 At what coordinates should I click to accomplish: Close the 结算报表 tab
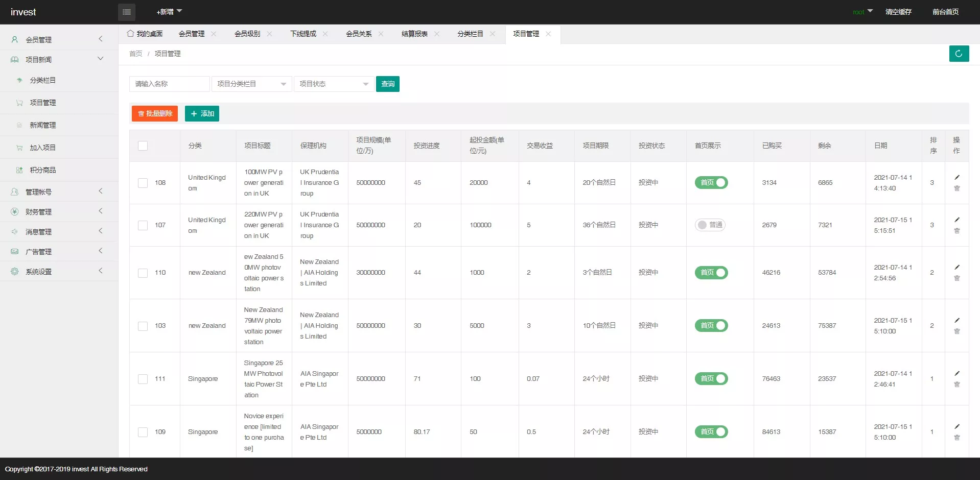click(437, 34)
